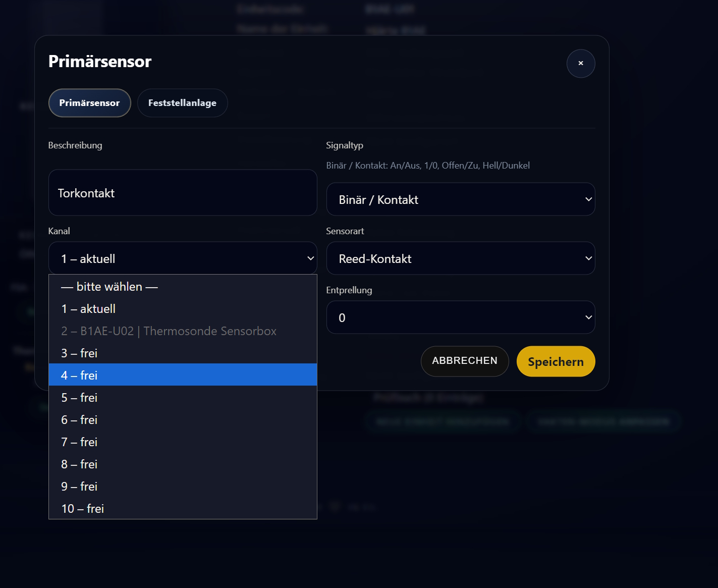Open the Sensorart dropdown Reed-Kontakt
Image resolution: width=718 pixels, height=588 pixels.
[461, 258]
